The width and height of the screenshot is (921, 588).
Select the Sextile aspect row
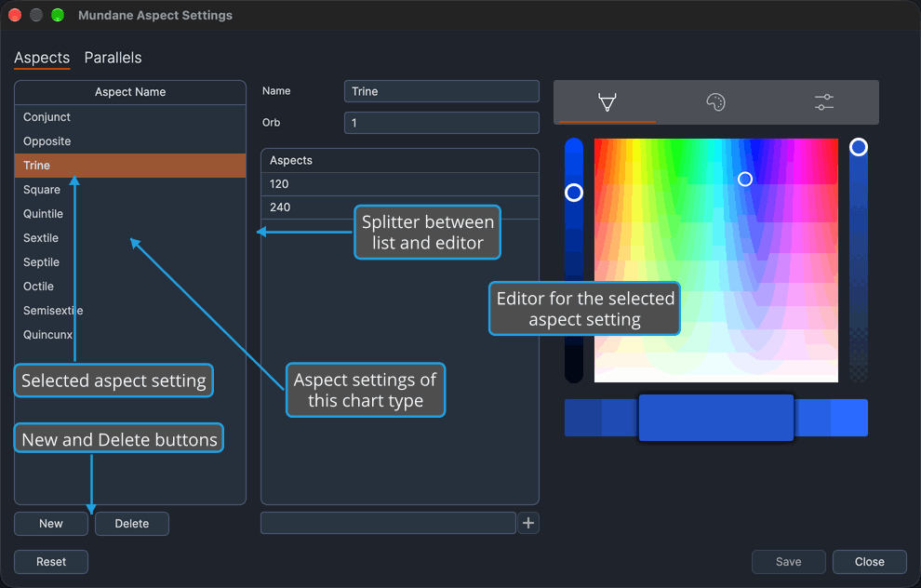pos(130,238)
